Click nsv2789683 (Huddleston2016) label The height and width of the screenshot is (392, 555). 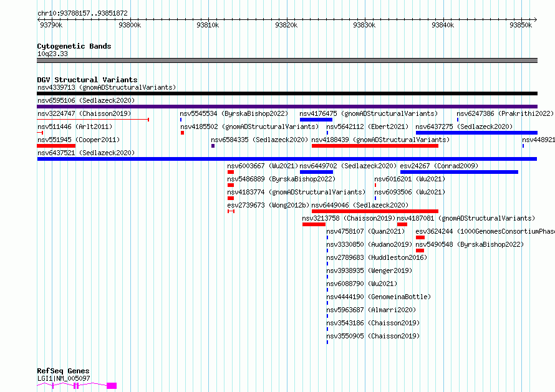[377, 257]
